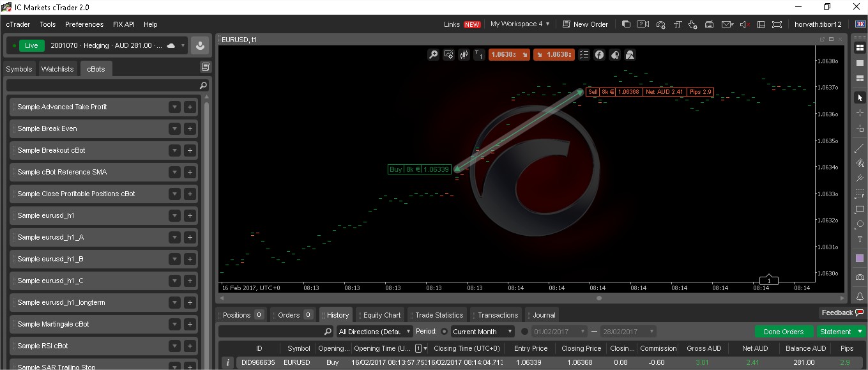The height and width of the screenshot is (370, 868).
Task: Select the multi-chart grid layout icon
Action: click(860, 47)
